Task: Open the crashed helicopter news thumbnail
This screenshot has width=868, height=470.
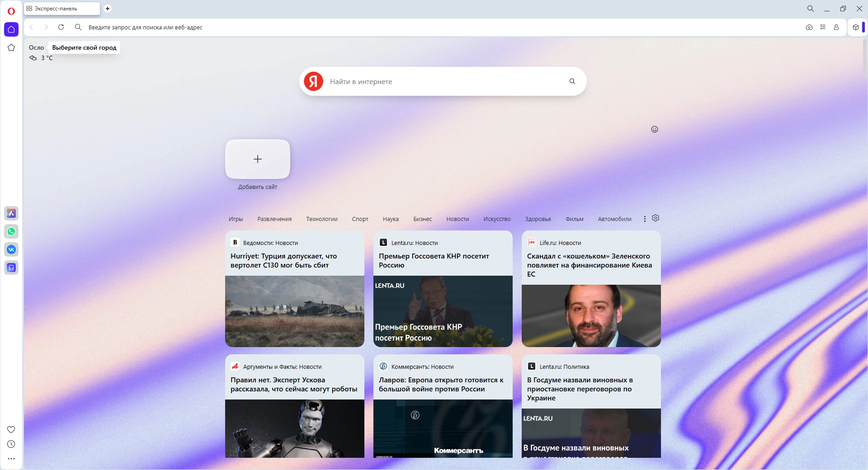Action: coord(295,311)
